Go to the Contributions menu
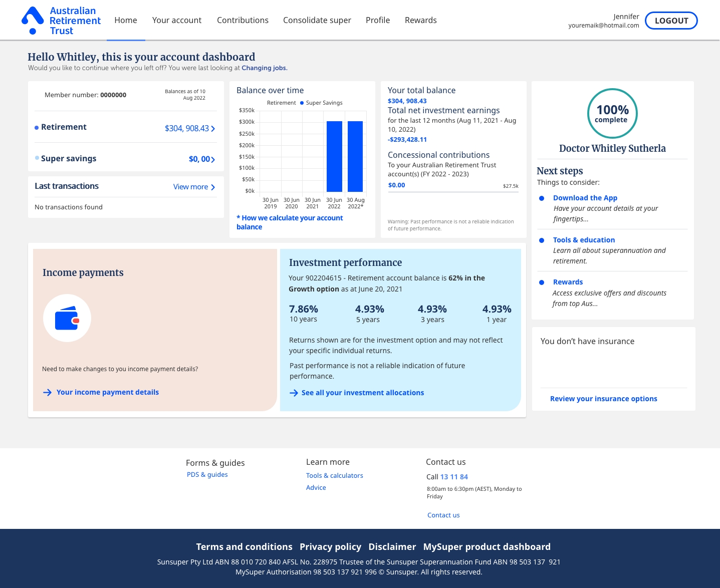The height and width of the screenshot is (588, 720). coord(243,20)
